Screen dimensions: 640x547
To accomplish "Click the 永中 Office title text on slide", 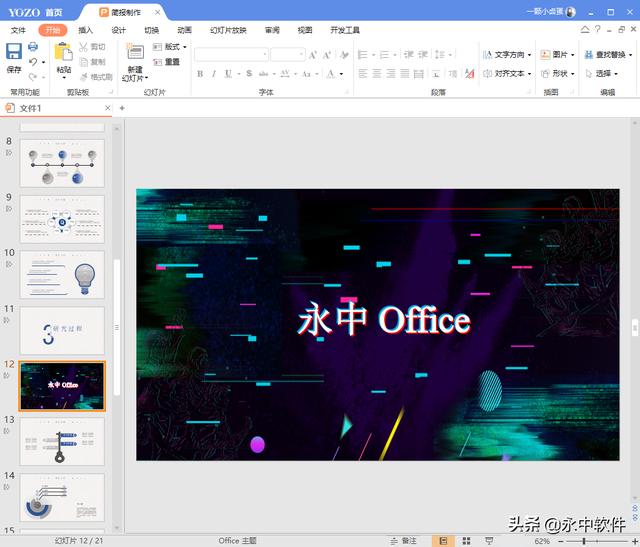I will [x=384, y=320].
